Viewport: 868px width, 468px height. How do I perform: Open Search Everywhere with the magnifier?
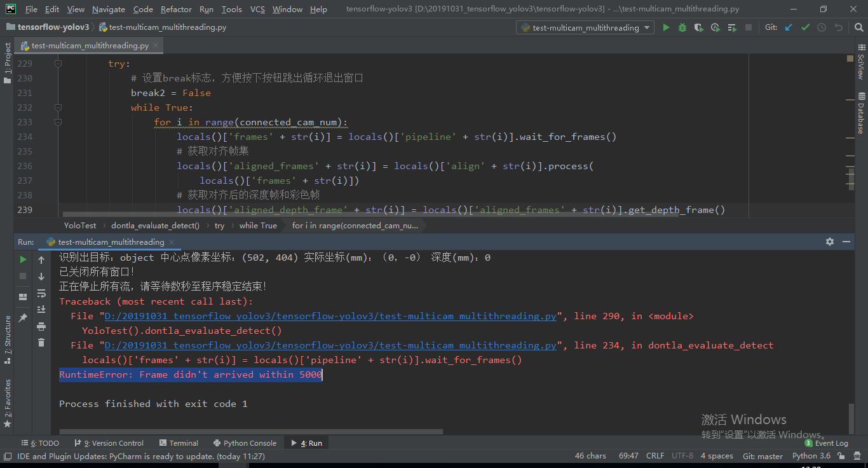click(859, 27)
